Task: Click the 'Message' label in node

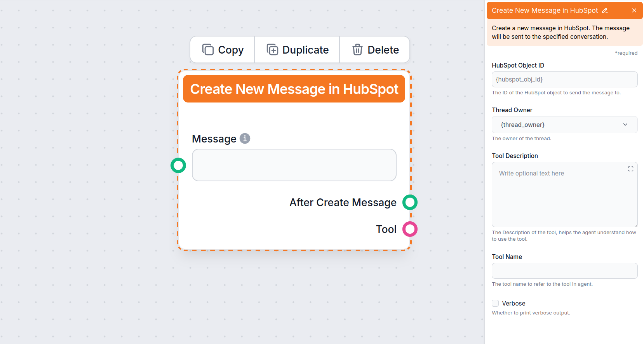Action: tap(214, 139)
